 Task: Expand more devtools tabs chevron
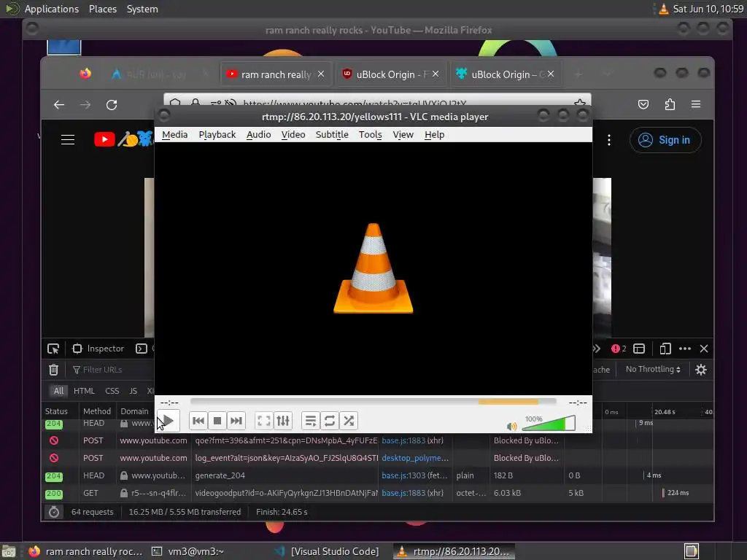pyautogui.click(x=597, y=349)
